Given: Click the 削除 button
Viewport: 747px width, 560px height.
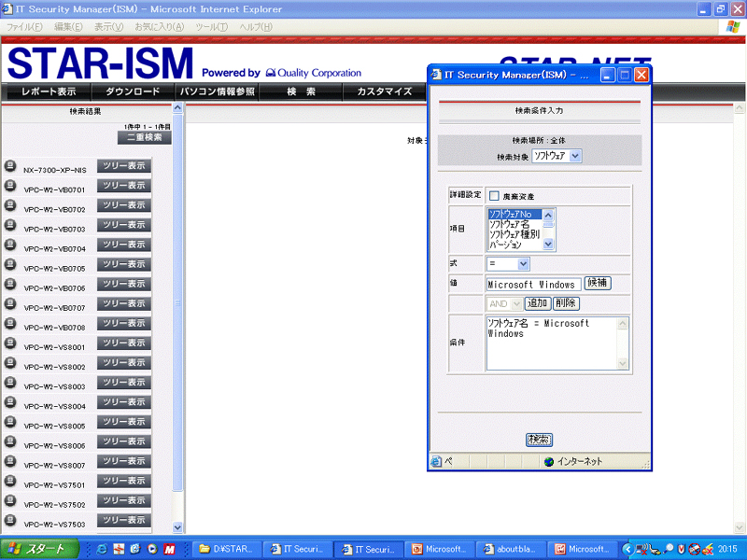Looking at the screenshot, I should pos(566,303).
